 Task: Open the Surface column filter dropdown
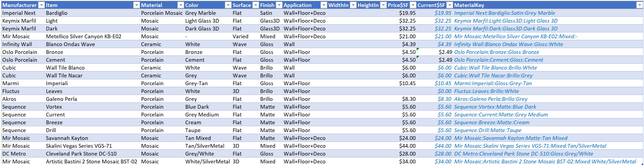pyautogui.click(x=256, y=5)
